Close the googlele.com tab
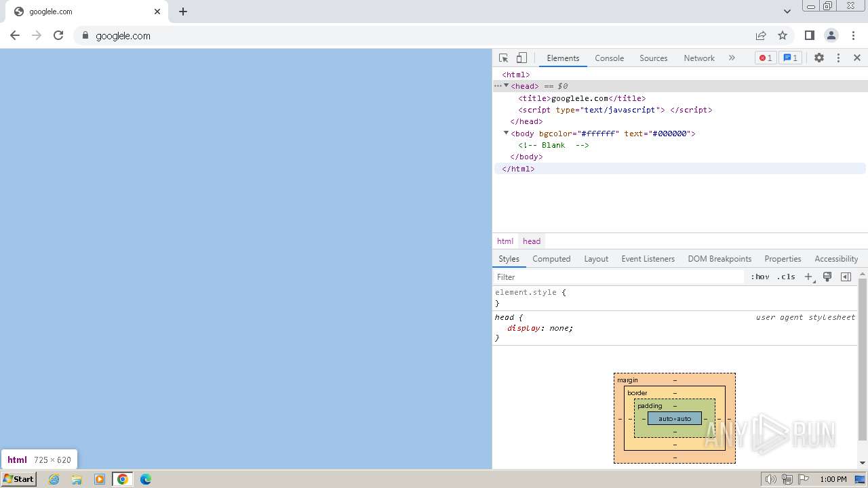Viewport: 868px width, 488px height. 157,12
